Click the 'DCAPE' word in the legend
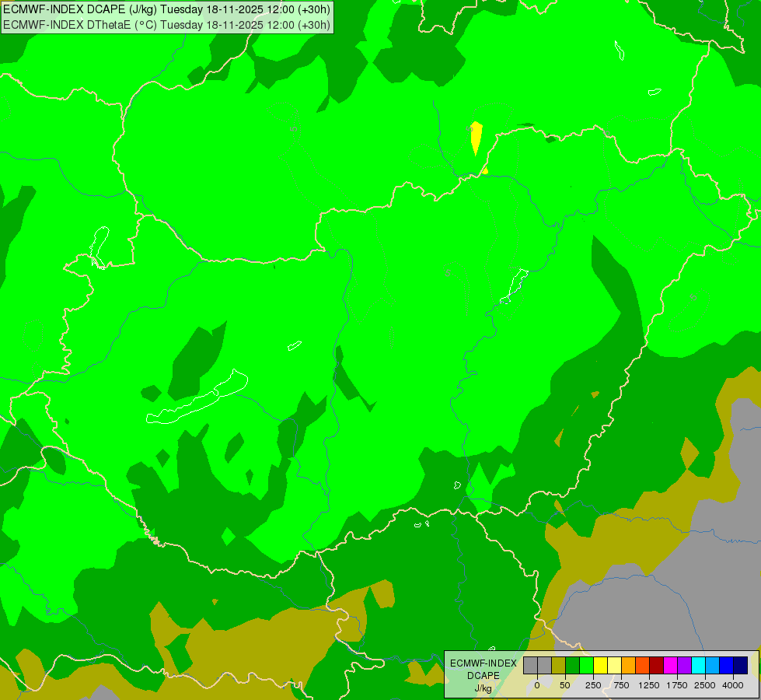Screen dimensions: 761x700 (483, 676)
